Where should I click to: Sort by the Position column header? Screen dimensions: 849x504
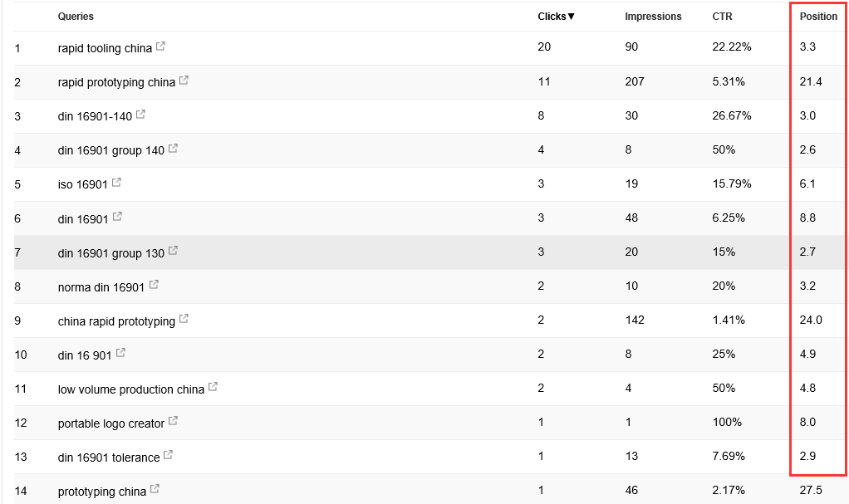818,17
